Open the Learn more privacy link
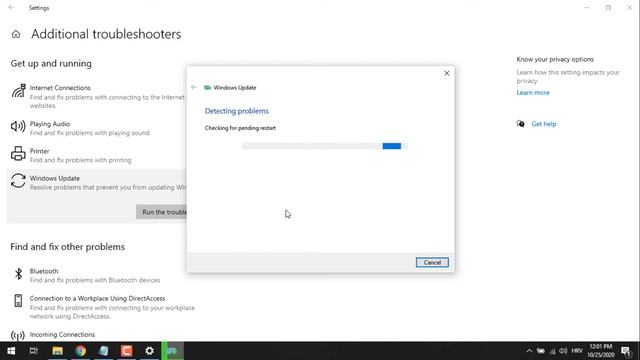 pos(533,93)
